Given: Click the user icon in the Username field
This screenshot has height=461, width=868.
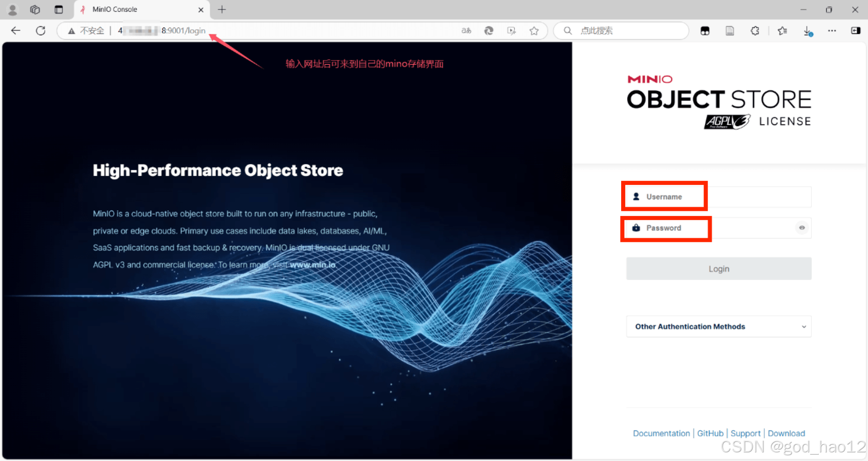Looking at the screenshot, I should click(x=636, y=197).
